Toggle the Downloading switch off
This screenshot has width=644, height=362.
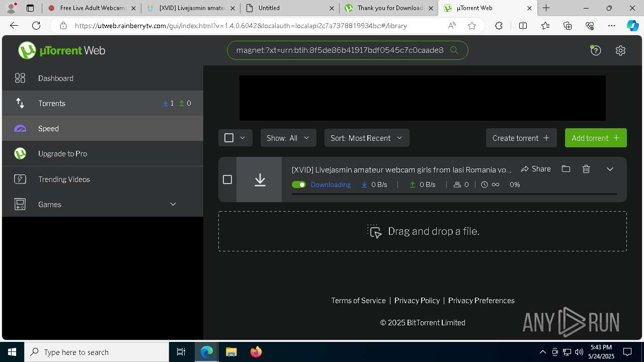click(x=299, y=185)
